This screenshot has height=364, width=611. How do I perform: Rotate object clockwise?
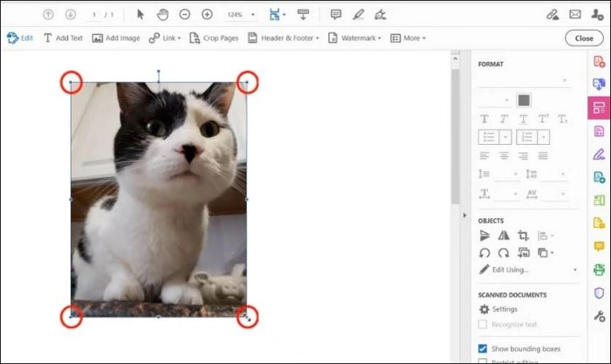(x=504, y=253)
